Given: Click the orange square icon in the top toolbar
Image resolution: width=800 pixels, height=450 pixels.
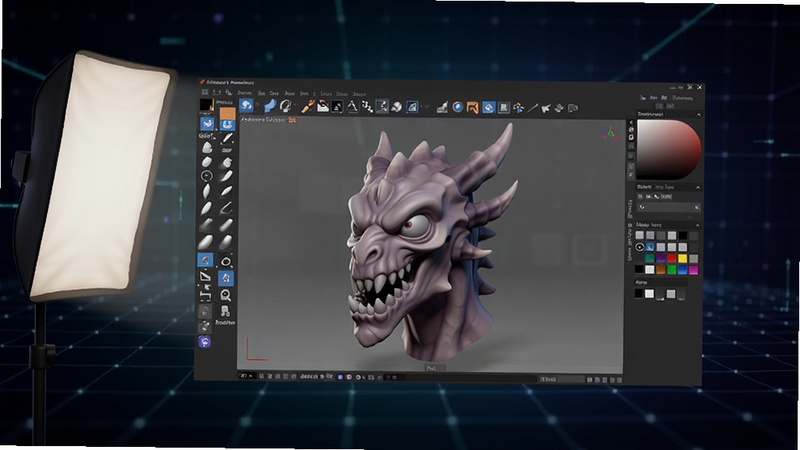Looking at the screenshot, I should tap(472, 107).
